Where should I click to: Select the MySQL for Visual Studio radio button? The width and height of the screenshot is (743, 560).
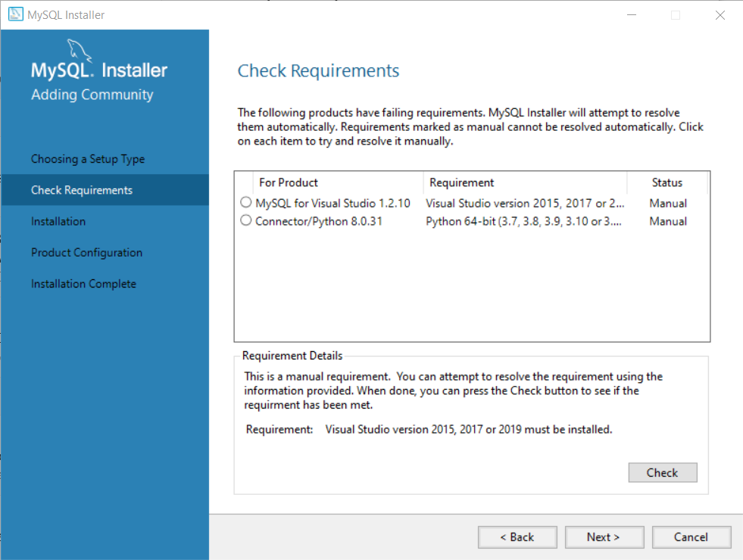tap(245, 203)
